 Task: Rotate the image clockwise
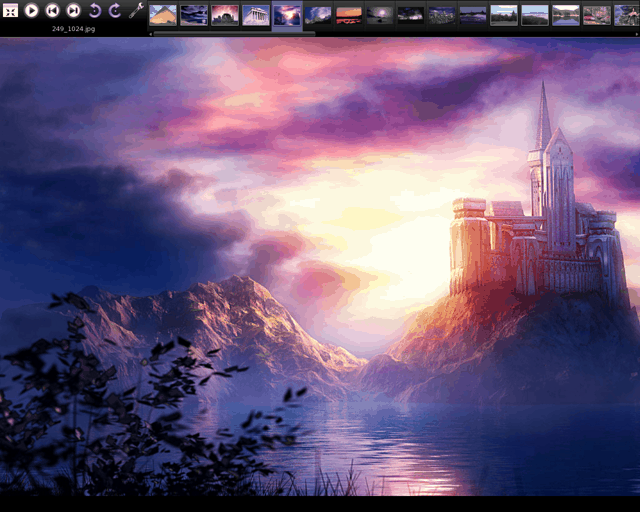click(115, 10)
